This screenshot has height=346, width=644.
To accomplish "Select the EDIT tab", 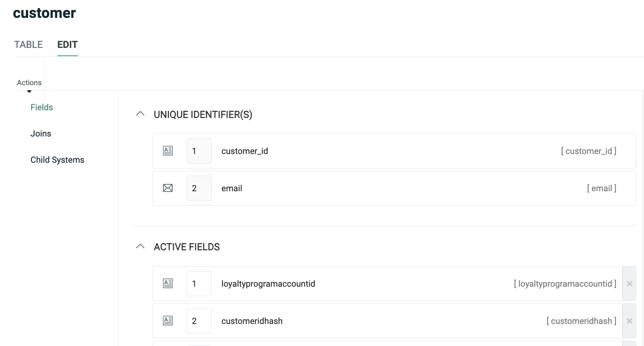I will (67, 45).
